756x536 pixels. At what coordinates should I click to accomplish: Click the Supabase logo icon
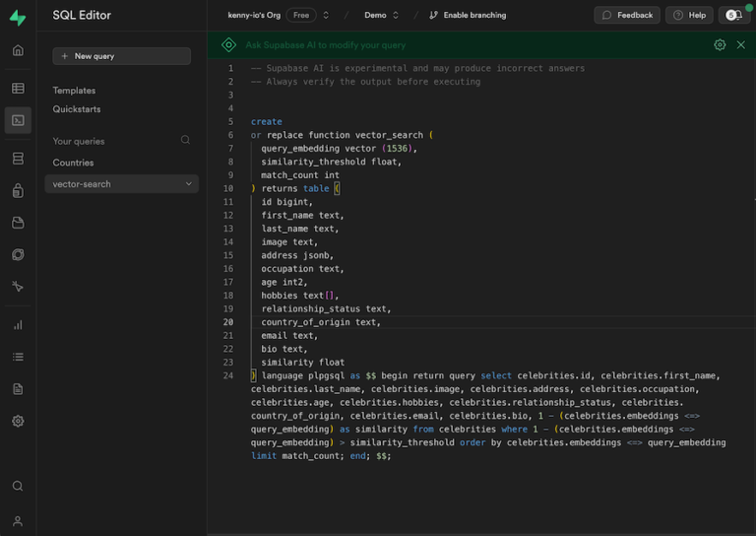[18, 18]
